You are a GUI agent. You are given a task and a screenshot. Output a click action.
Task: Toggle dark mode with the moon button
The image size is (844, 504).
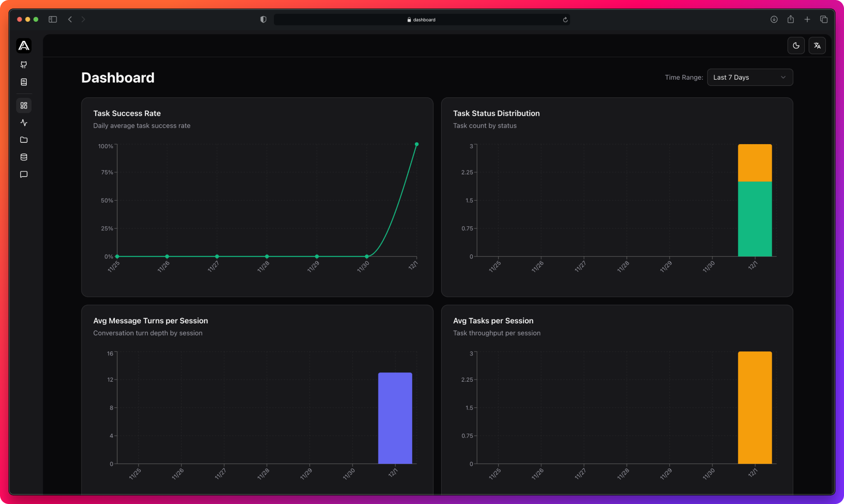click(x=796, y=45)
